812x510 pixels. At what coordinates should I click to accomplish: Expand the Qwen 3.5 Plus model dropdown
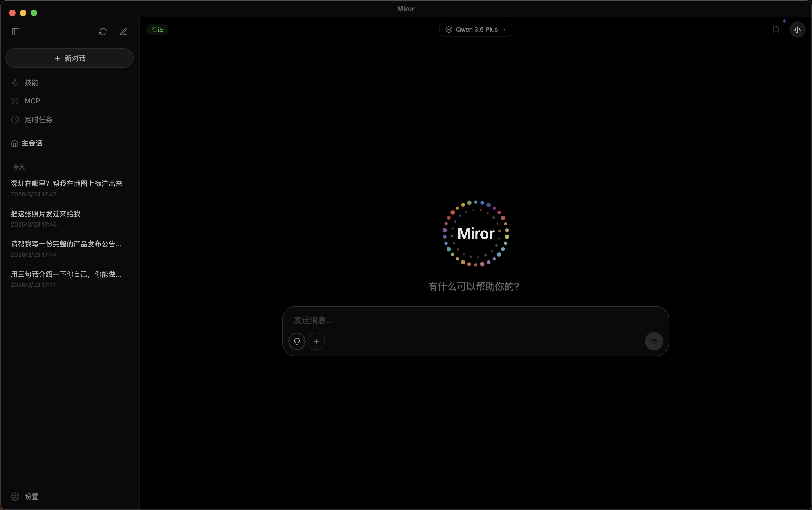coord(476,30)
